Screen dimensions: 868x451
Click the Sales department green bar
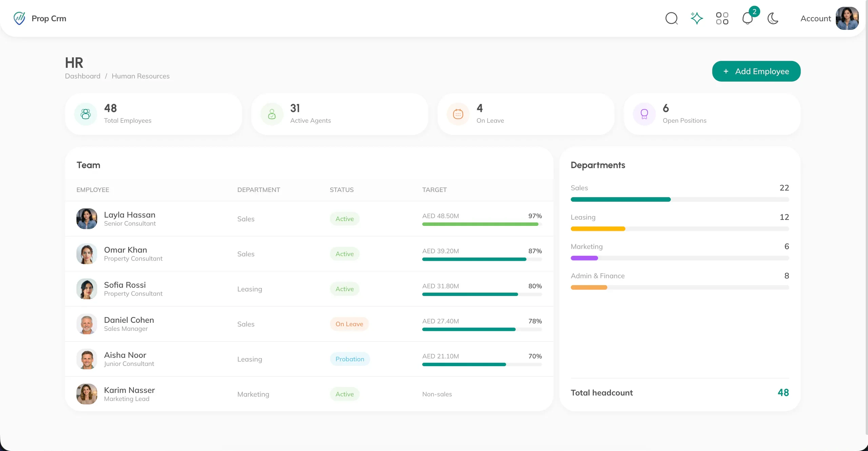(x=620, y=199)
